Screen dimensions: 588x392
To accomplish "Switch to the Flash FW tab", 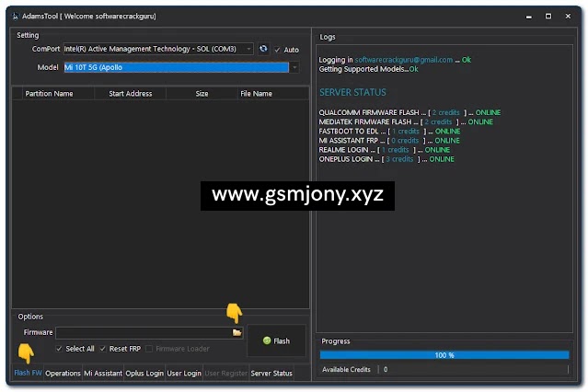I will pos(28,373).
